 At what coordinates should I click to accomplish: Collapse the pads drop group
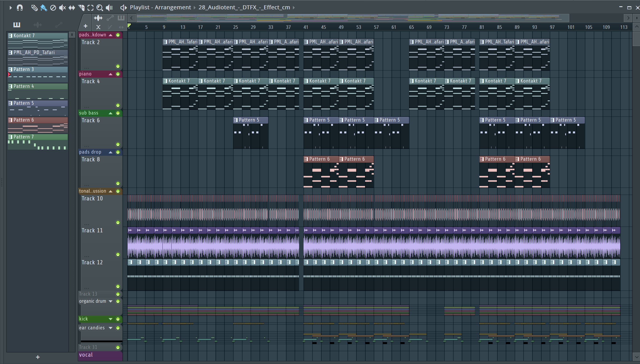110,152
